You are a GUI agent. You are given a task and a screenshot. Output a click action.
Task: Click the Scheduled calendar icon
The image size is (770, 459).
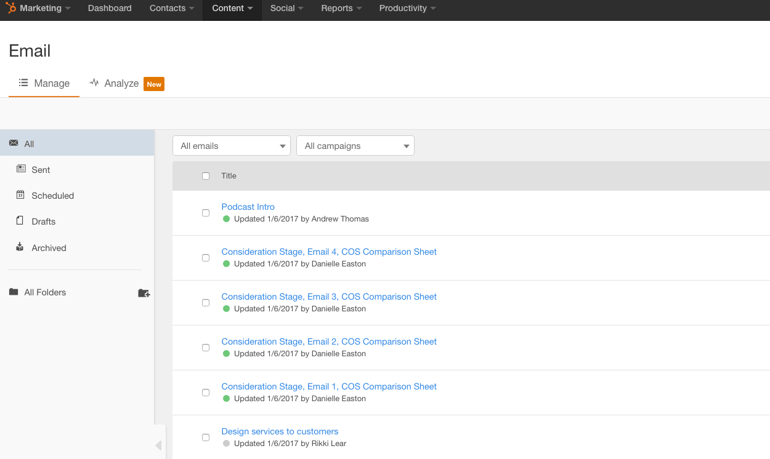21,196
